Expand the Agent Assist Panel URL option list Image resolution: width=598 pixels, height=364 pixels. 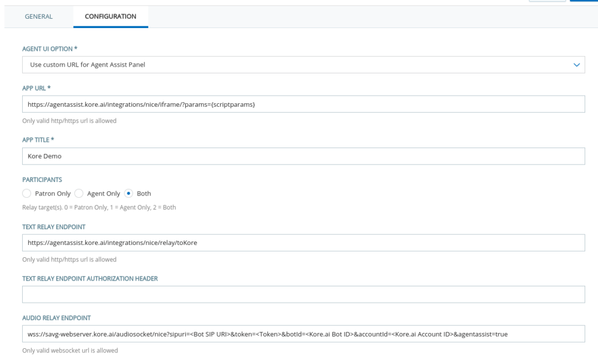point(304,64)
